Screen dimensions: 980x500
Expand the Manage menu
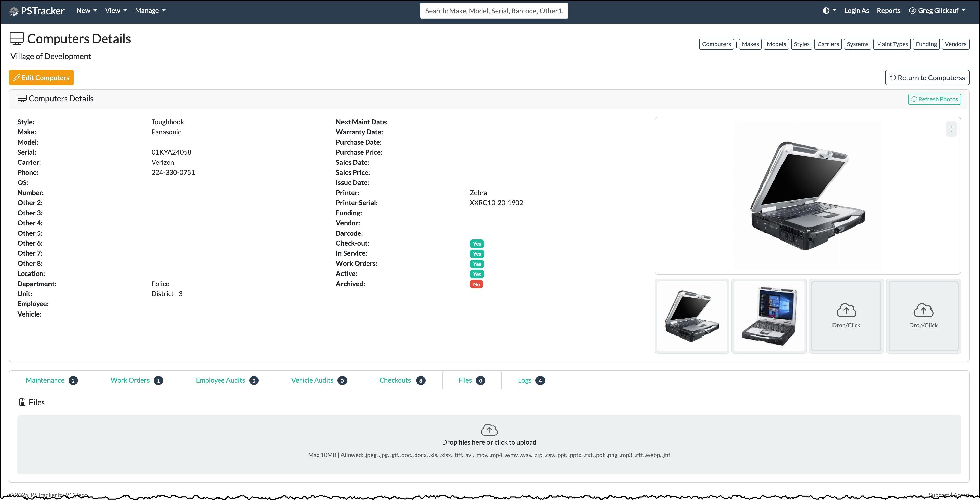tap(150, 11)
